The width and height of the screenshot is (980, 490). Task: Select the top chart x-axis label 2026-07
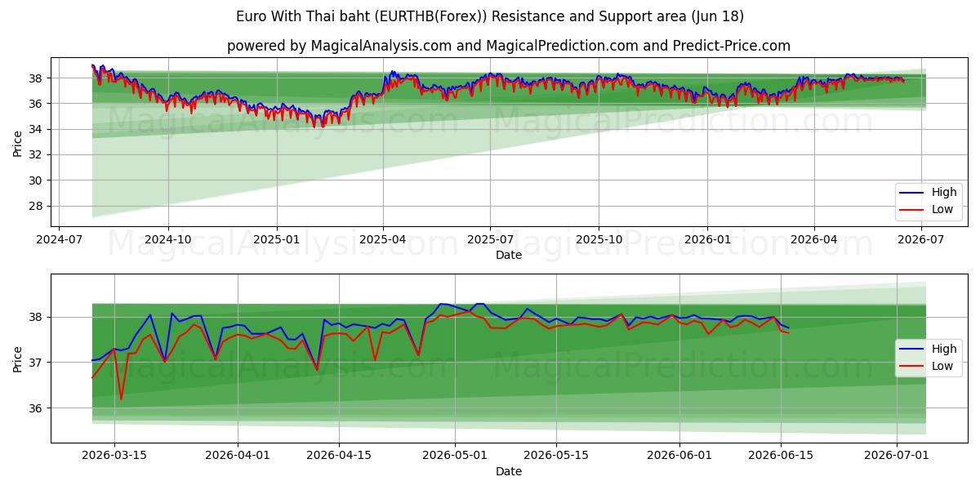[920, 240]
